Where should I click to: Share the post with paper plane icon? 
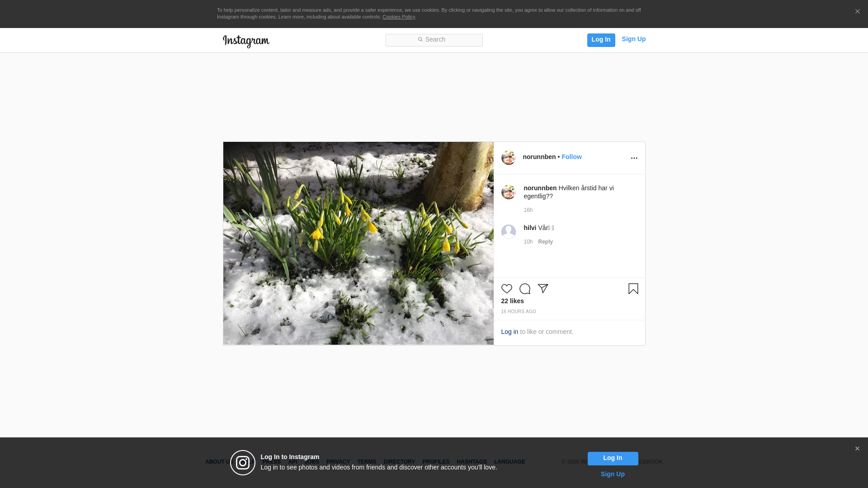(542, 289)
